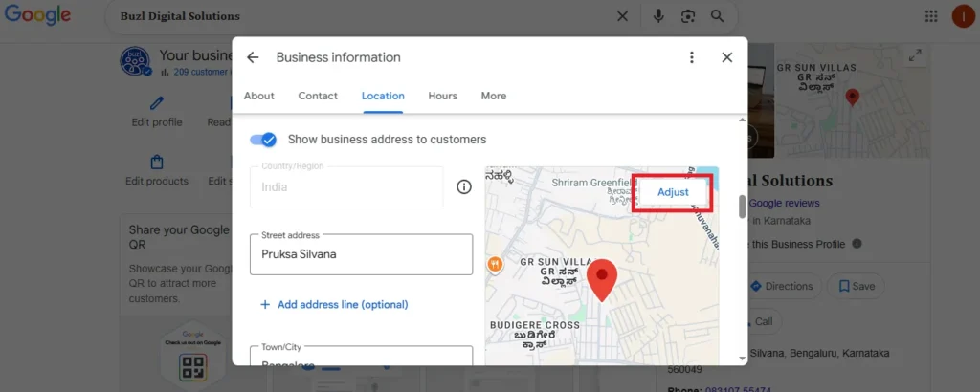The height and width of the screenshot is (392, 980).
Task: Open Google Lens image search
Action: (688, 16)
